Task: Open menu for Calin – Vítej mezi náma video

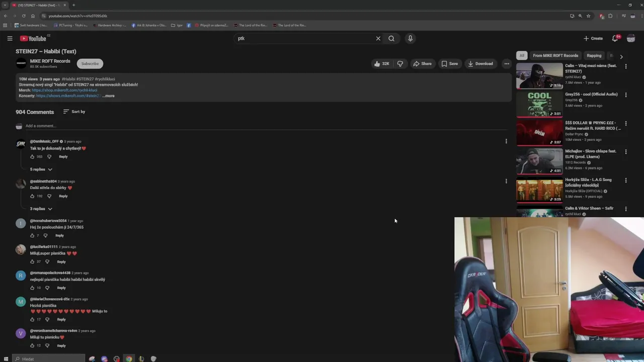Action: tap(626, 66)
